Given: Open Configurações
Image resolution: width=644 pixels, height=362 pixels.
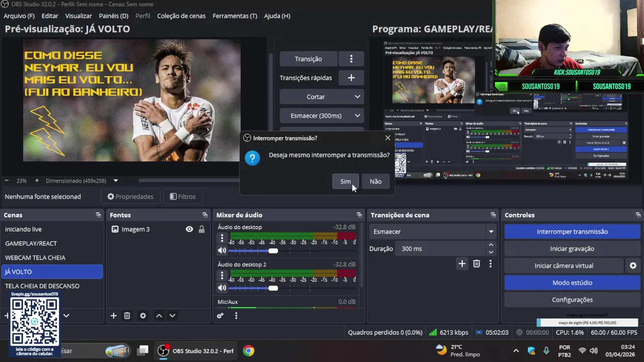Looking at the screenshot, I should 572,300.
